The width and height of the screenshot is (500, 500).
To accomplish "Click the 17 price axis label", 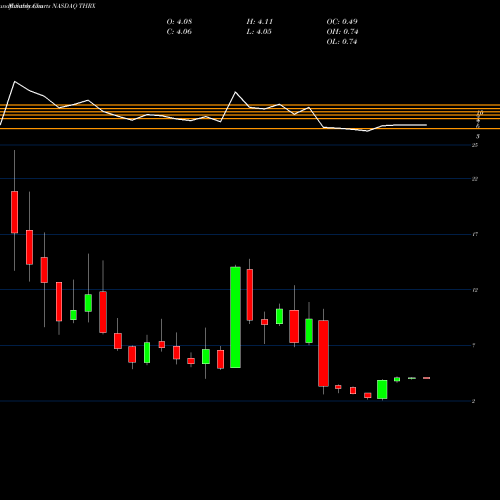I will (475, 234).
